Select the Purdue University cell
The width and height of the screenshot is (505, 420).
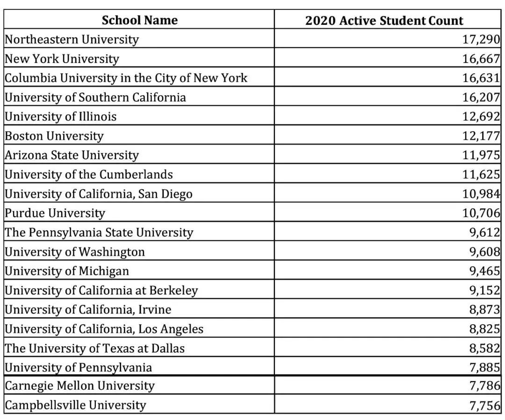point(55,213)
